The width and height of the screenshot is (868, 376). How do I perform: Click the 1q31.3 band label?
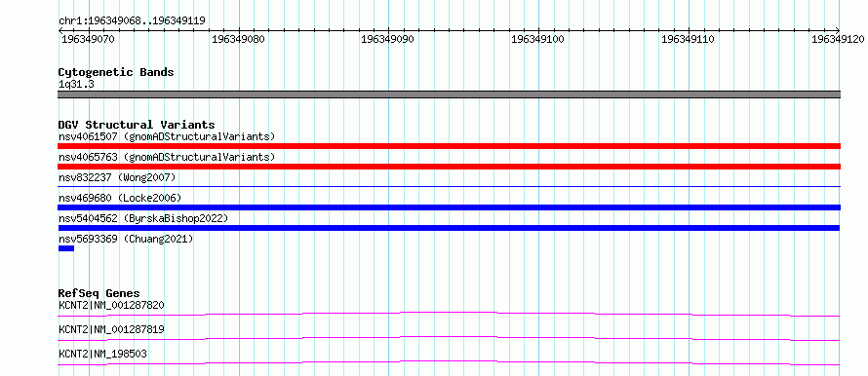[76, 84]
